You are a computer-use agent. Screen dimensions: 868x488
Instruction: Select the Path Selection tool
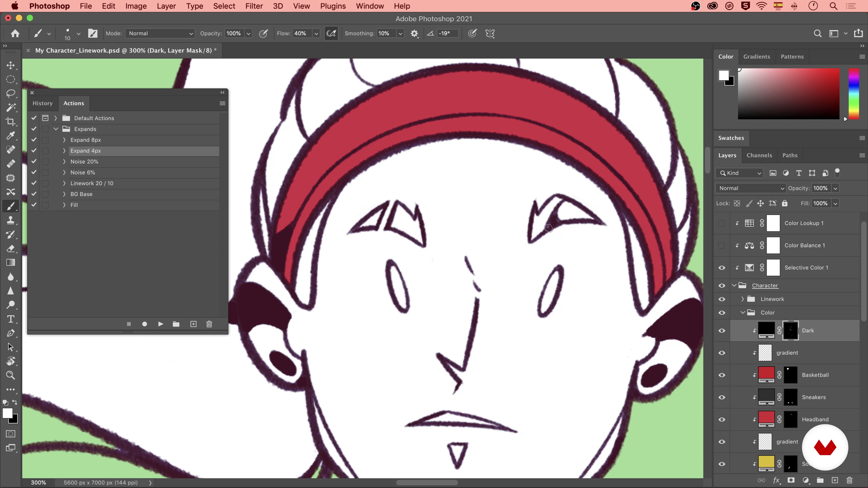[10, 347]
